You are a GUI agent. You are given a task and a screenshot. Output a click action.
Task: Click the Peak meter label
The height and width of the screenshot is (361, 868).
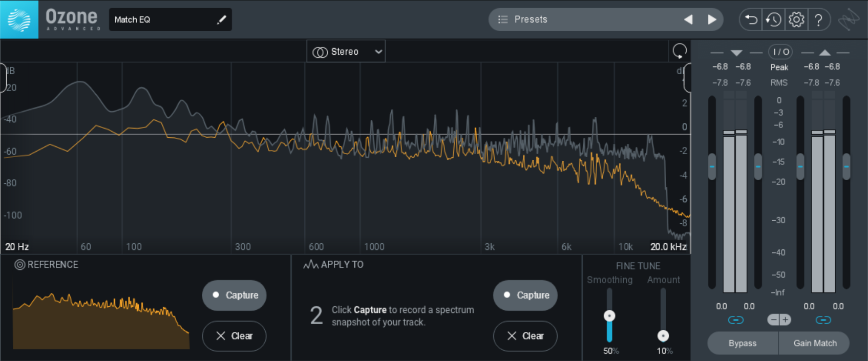[779, 67]
